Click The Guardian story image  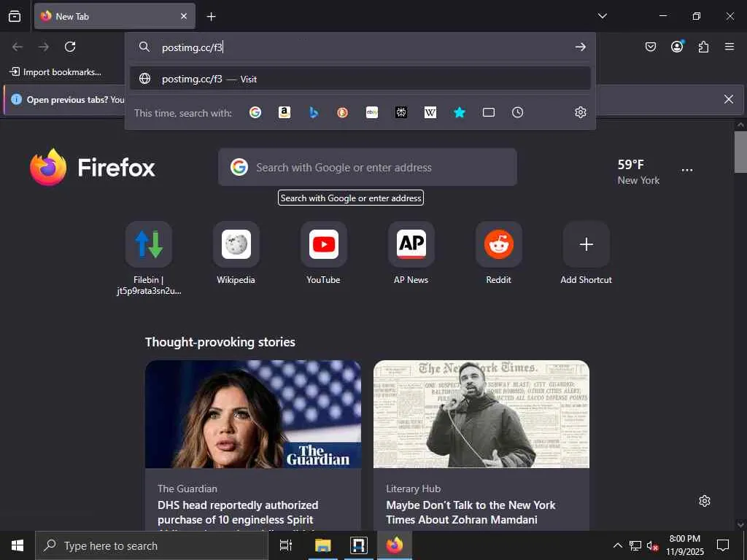[253, 414]
